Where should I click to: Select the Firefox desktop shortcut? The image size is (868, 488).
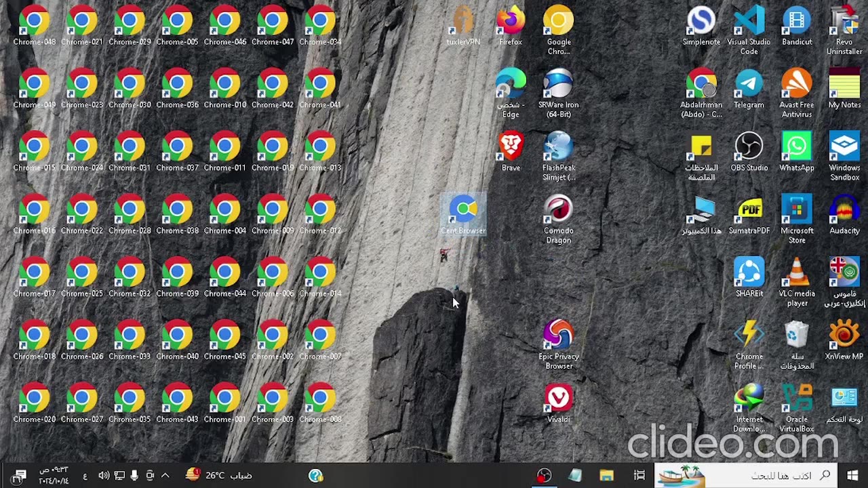coord(511,26)
